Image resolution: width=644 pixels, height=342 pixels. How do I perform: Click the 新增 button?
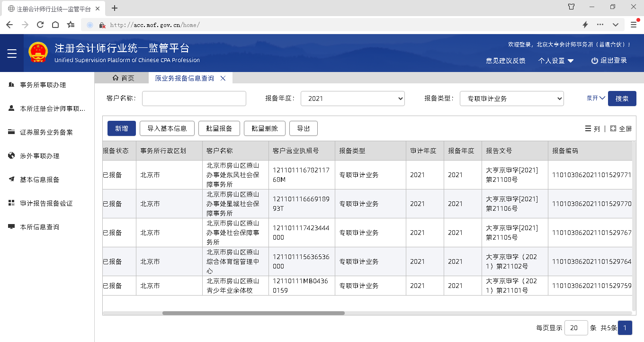pos(122,128)
